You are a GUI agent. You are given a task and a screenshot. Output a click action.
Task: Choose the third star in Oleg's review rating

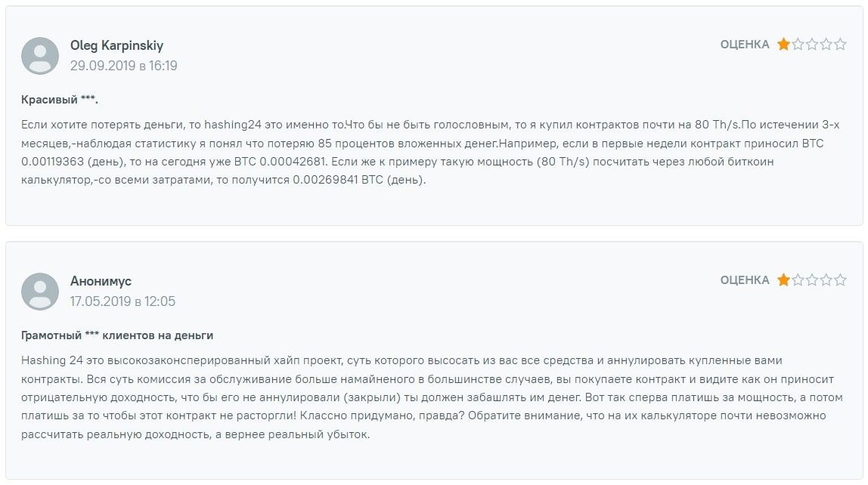point(812,45)
